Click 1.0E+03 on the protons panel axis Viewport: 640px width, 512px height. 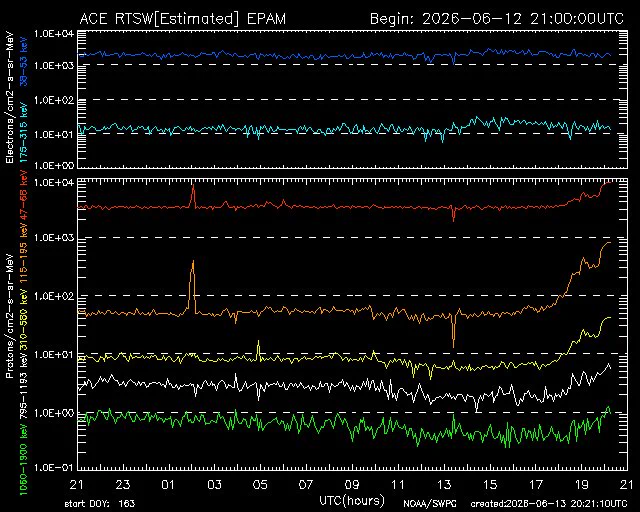coord(54,238)
